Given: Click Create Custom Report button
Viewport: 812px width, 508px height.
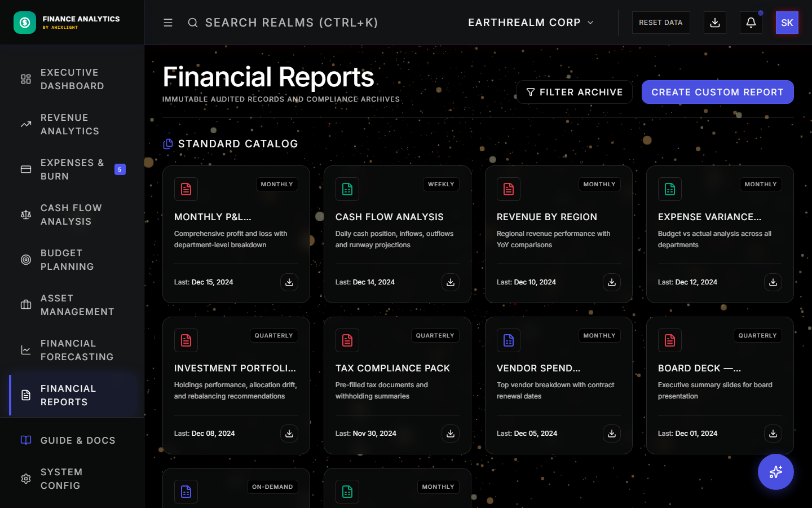Looking at the screenshot, I should (x=718, y=92).
